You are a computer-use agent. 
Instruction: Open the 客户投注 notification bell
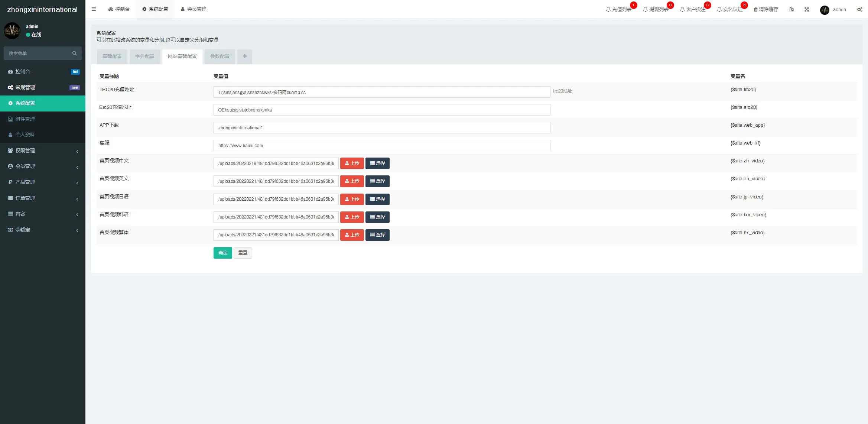coord(693,9)
